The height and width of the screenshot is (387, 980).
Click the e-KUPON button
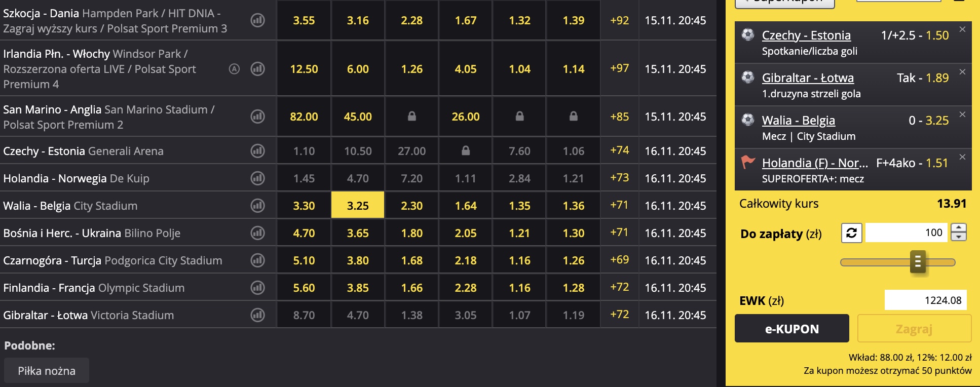pyautogui.click(x=791, y=329)
